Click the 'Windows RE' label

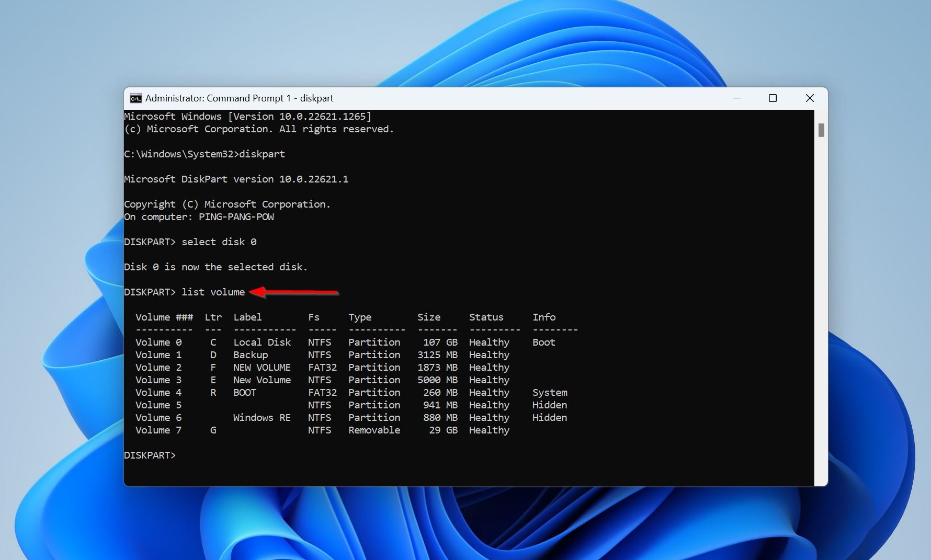pos(262,418)
